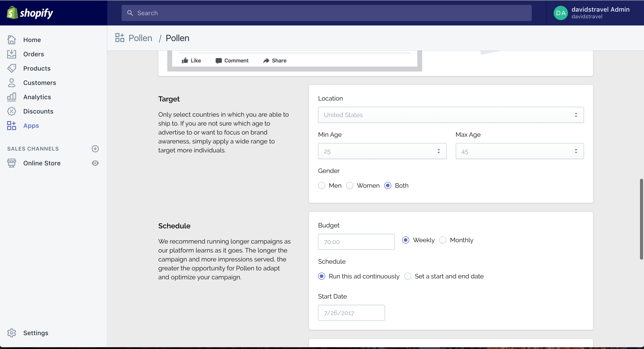Choose Monthly budget period
Screen dimensions: 644x349
coord(443,240)
